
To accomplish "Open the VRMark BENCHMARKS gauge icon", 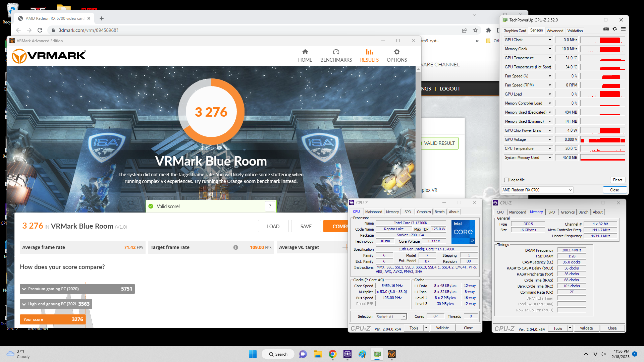I will coord(336,52).
